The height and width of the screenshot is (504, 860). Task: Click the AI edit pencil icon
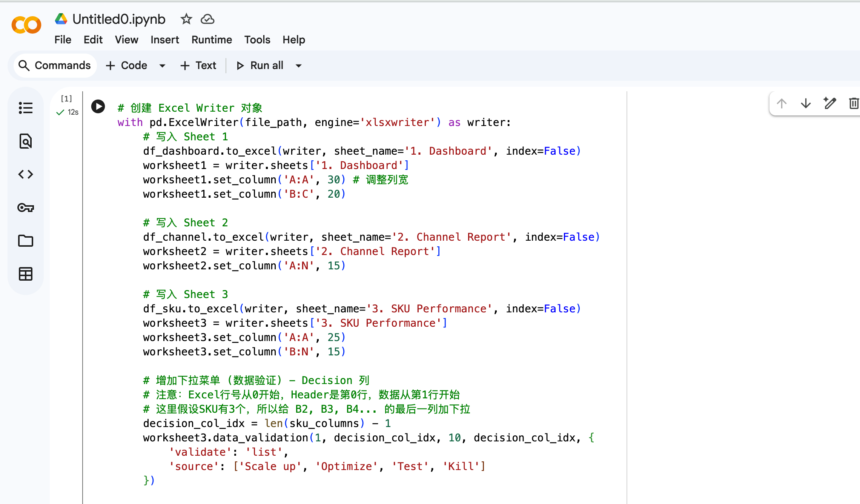click(x=830, y=103)
